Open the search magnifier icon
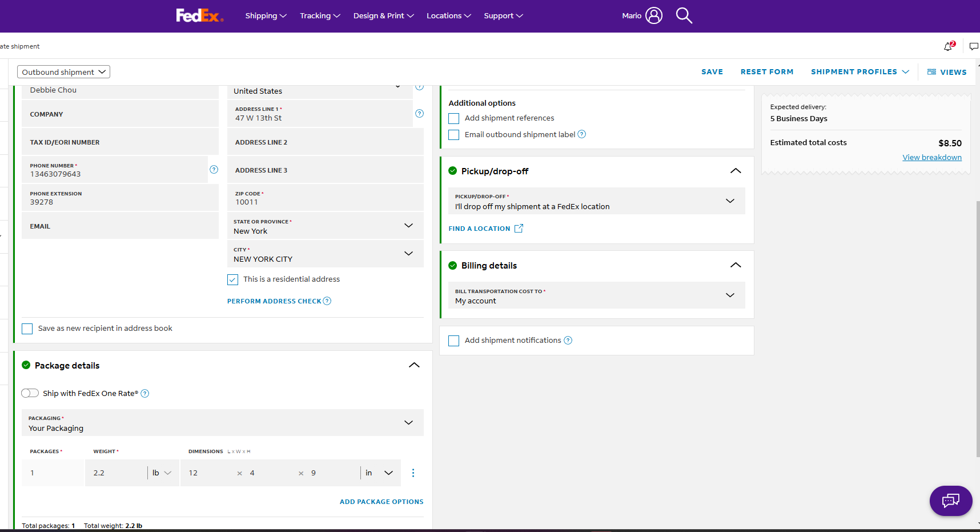Viewport: 980px width, 532px height. 684,15
